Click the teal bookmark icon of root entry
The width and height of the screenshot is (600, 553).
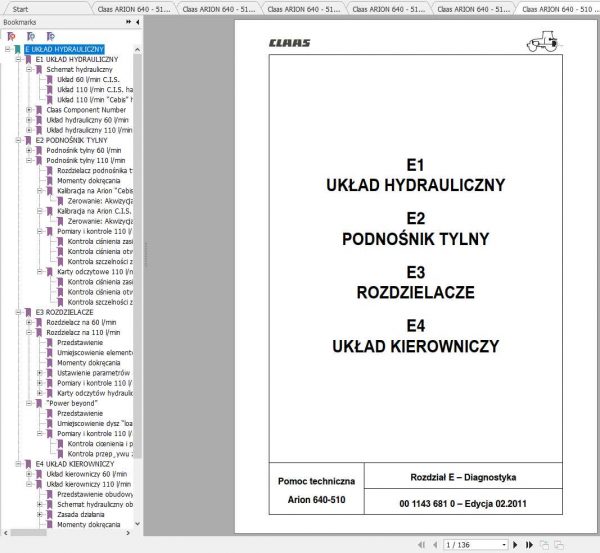pyautogui.click(x=17, y=49)
